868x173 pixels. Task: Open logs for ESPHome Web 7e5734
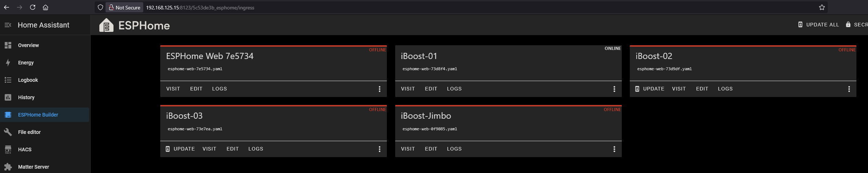(x=219, y=89)
